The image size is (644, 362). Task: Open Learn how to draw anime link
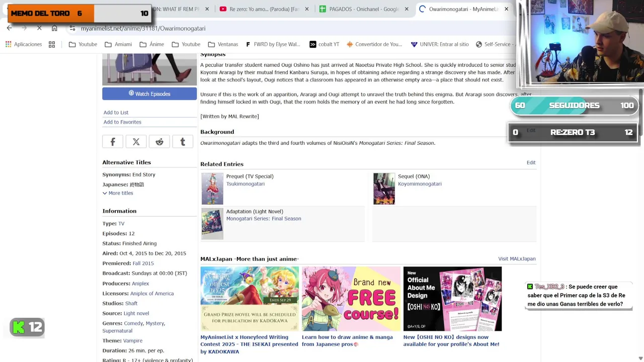[347, 341]
